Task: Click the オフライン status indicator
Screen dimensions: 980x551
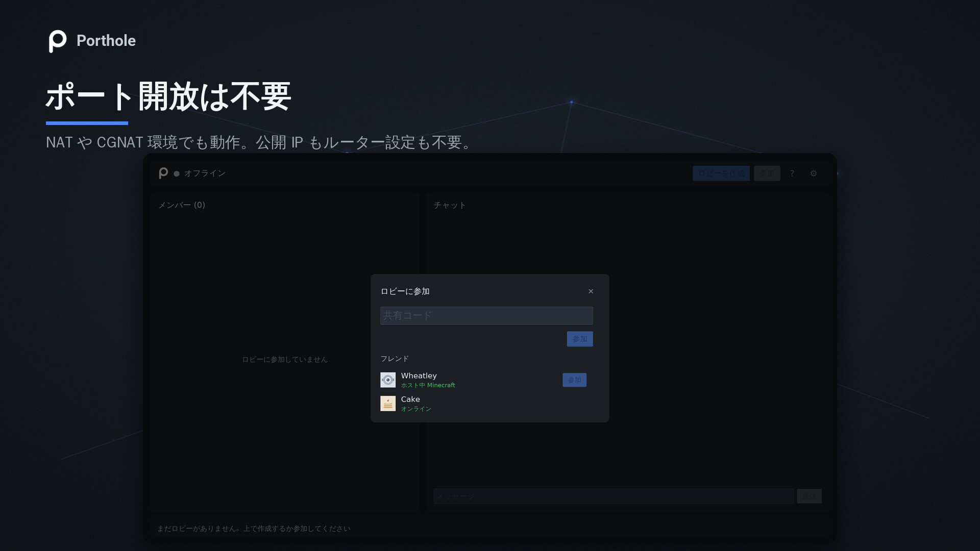Action: [200, 173]
